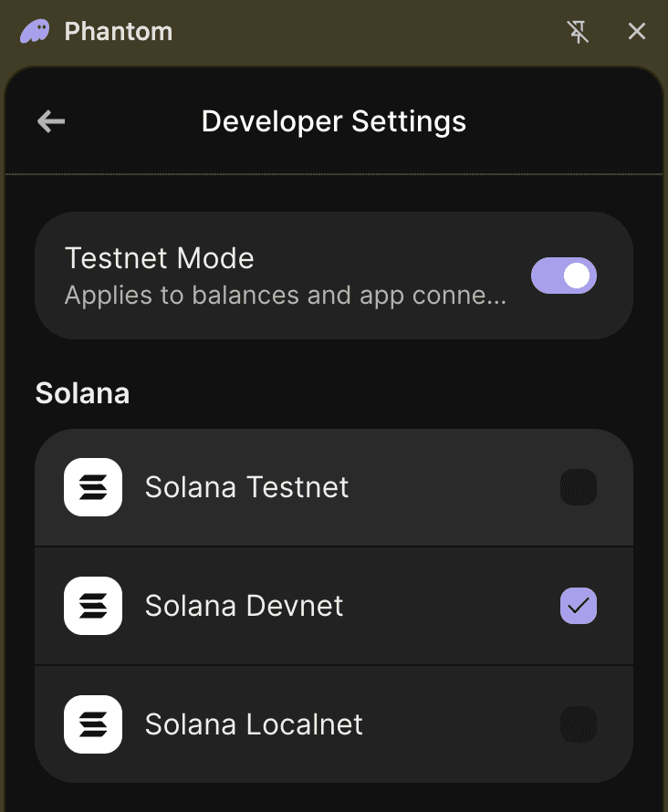Click the Solana Devnet logo icon
Viewport: 668px width, 812px height.
93,606
